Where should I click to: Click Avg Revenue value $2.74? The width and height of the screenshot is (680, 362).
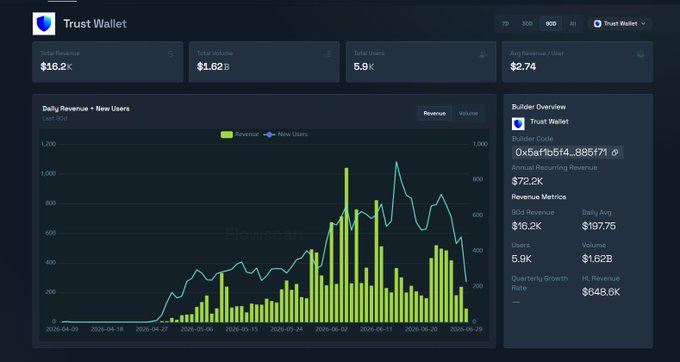point(523,66)
